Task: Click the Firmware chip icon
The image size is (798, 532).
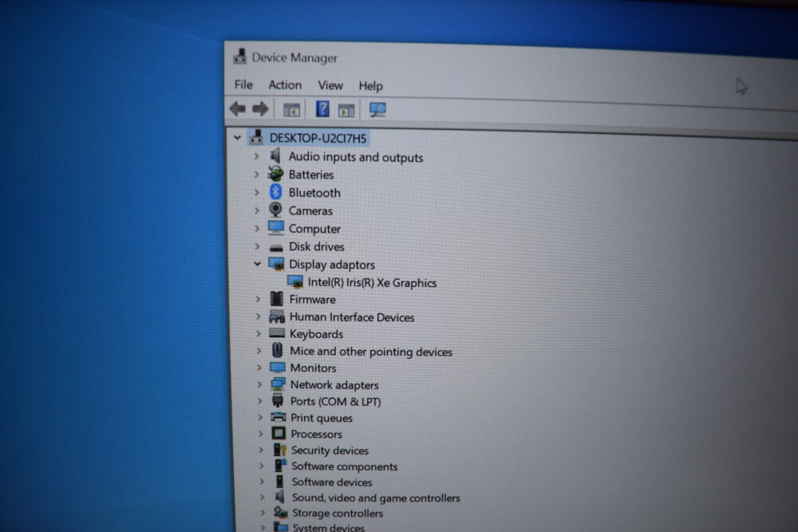Action: click(277, 298)
